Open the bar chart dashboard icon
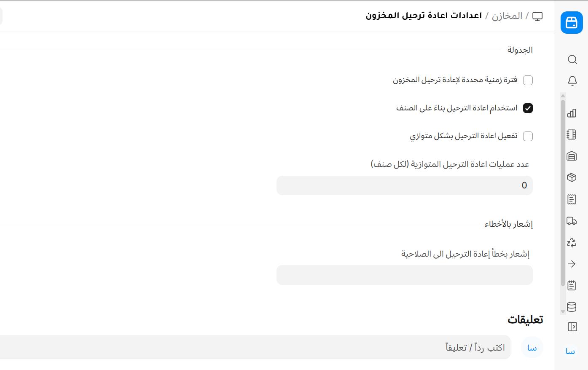The width and height of the screenshot is (588, 370). pyautogui.click(x=572, y=113)
